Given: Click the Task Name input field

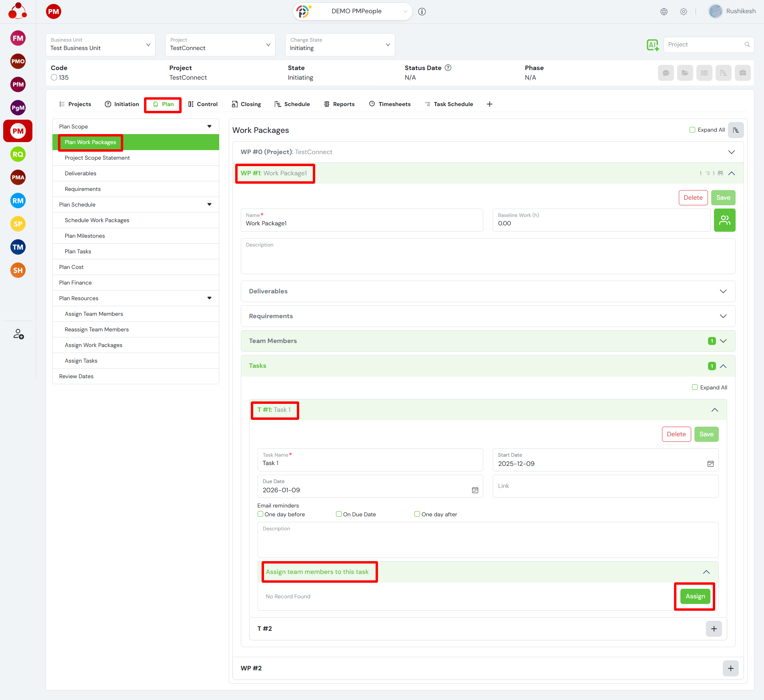Looking at the screenshot, I should (x=370, y=463).
